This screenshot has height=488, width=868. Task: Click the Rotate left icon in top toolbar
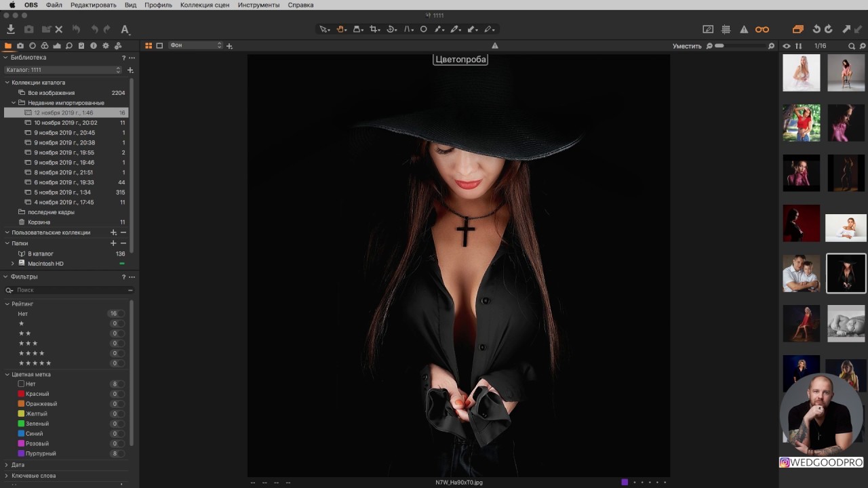(x=816, y=29)
